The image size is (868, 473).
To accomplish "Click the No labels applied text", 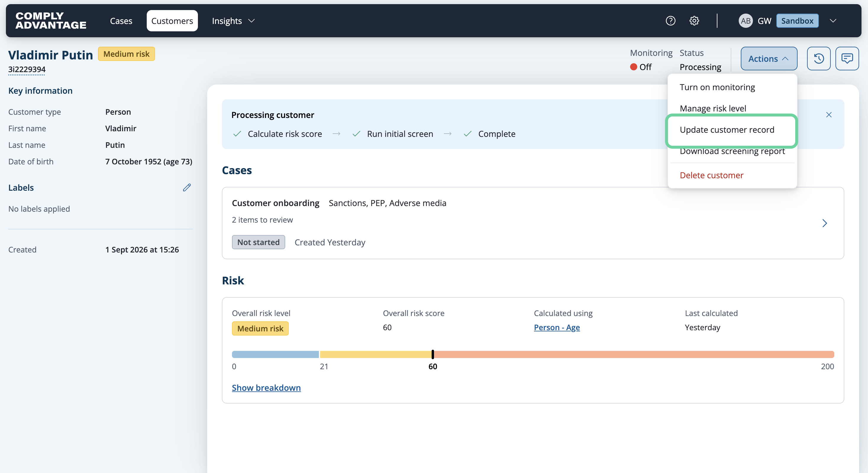I will (x=39, y=209).
